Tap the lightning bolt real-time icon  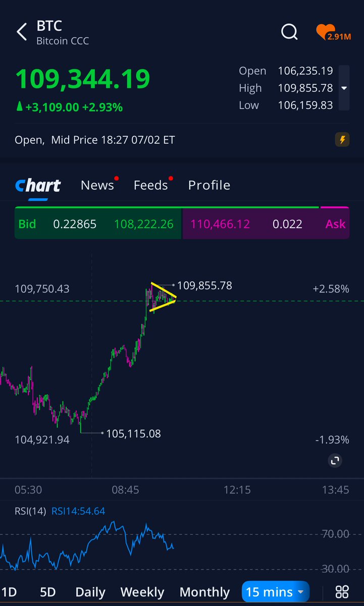[342, 140]
